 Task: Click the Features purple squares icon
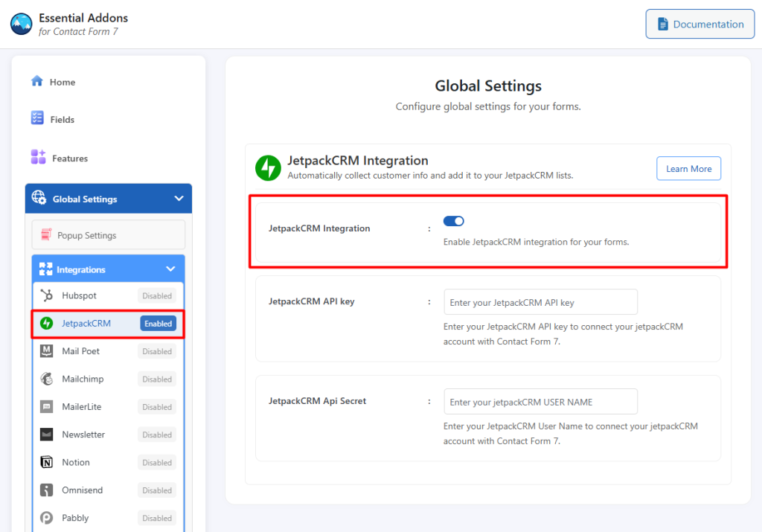click(x=38, y=157)
